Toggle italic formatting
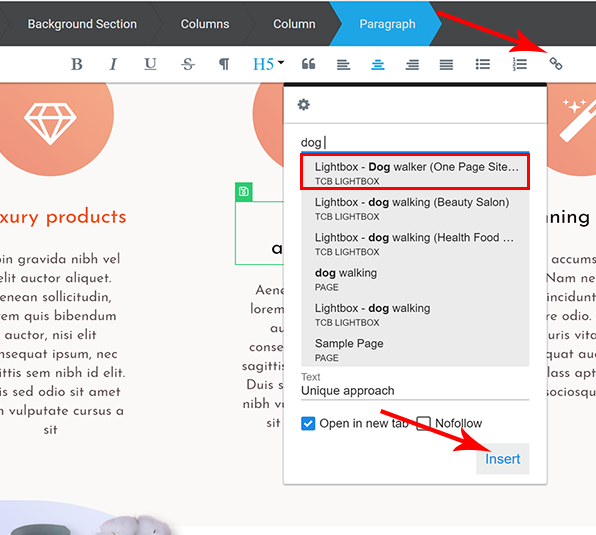 [113, 64]
